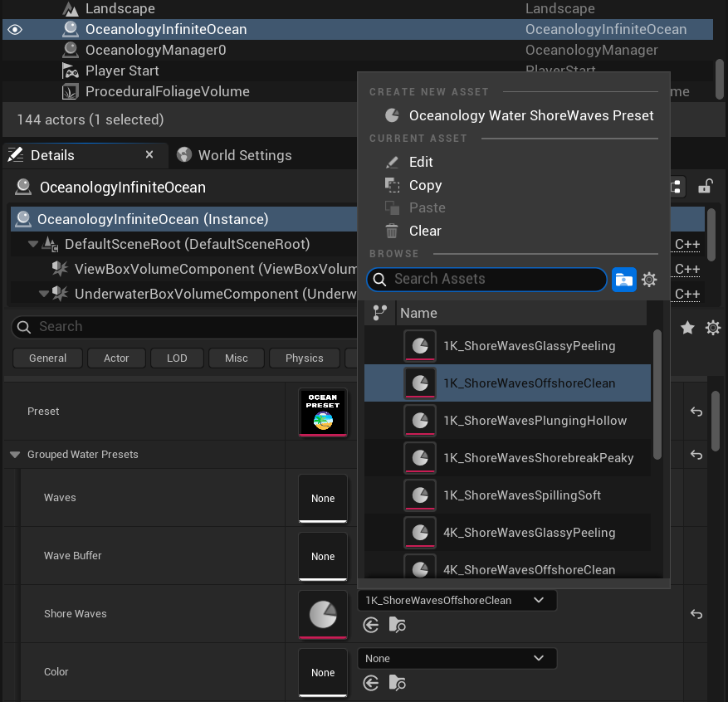The image size is (728, 702).
Task: Toggle visibility eye for OceanologyInfiniteOcean
Action: (15, 30)
